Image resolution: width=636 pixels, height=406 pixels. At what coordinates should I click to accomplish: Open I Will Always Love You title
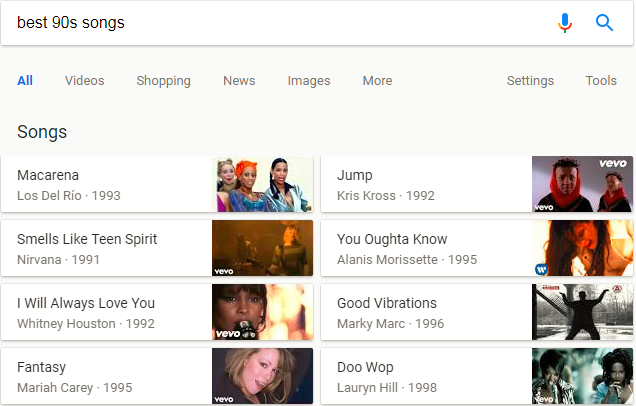click(86, 303)
